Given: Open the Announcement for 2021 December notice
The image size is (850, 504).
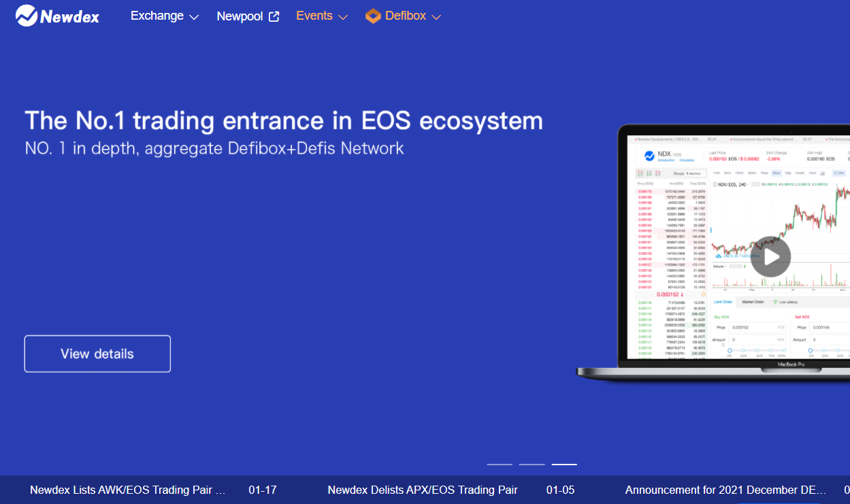Looking at the screenshot, I should click(x=726, y=490).
